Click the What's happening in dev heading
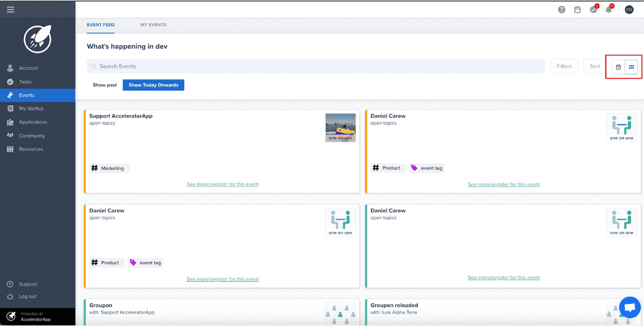Image resolution: width=644 pixels, height=326 pixels. tap(128, 46)
